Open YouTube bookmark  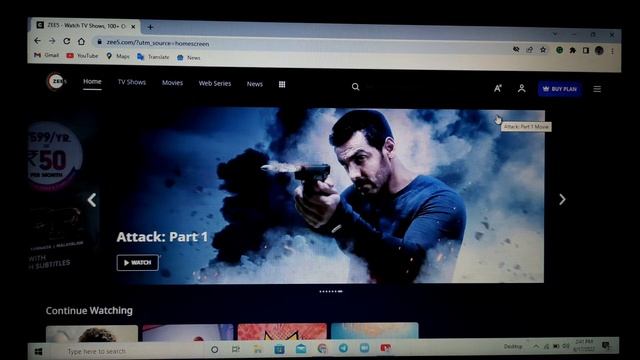pos(82,56)
